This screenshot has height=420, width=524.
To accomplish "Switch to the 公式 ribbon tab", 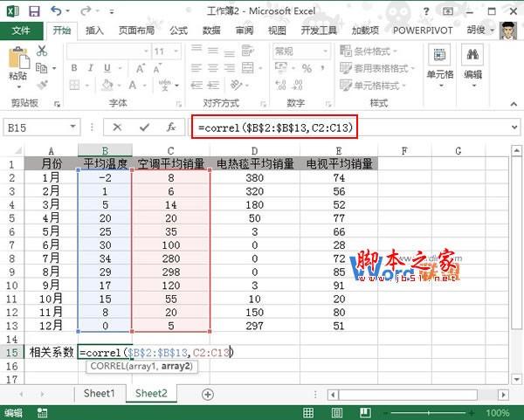I will pyautogui.click(x=178, y=31).
